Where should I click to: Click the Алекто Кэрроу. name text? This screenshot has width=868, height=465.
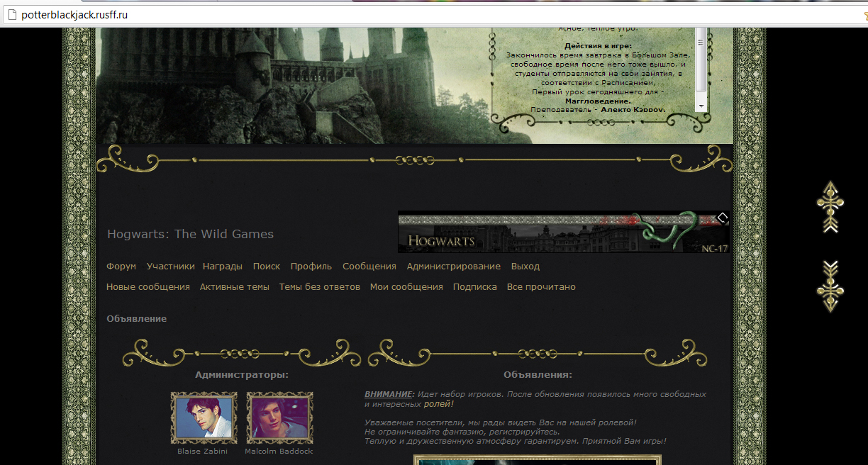[x=633, y=110]
